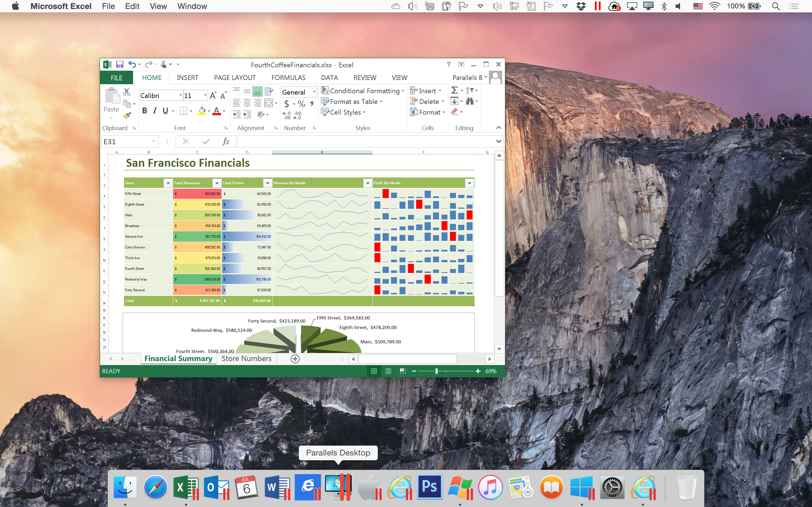Switch to Page Layout view in status bar
The width and height of the screenshot is (812, 507).
click(388, 371)
